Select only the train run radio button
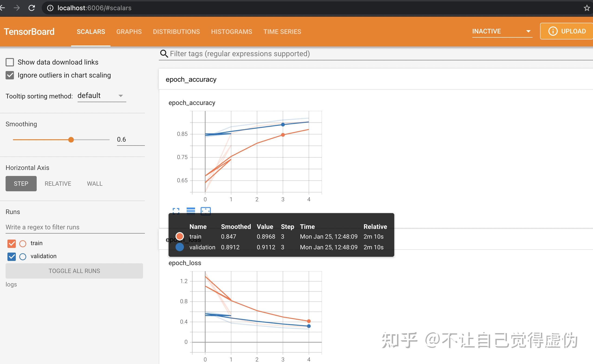593x364 pixels. (x=23, y=244)
